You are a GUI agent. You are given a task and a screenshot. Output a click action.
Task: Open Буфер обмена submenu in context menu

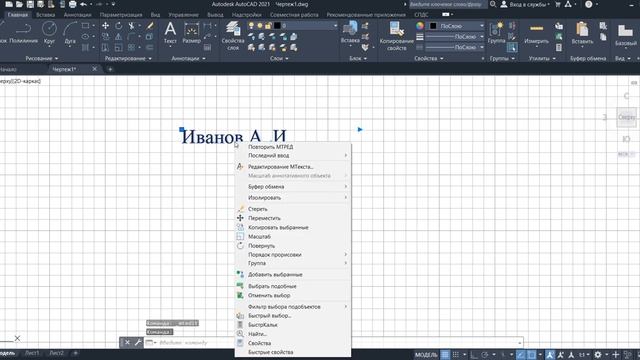click(293, 187)
